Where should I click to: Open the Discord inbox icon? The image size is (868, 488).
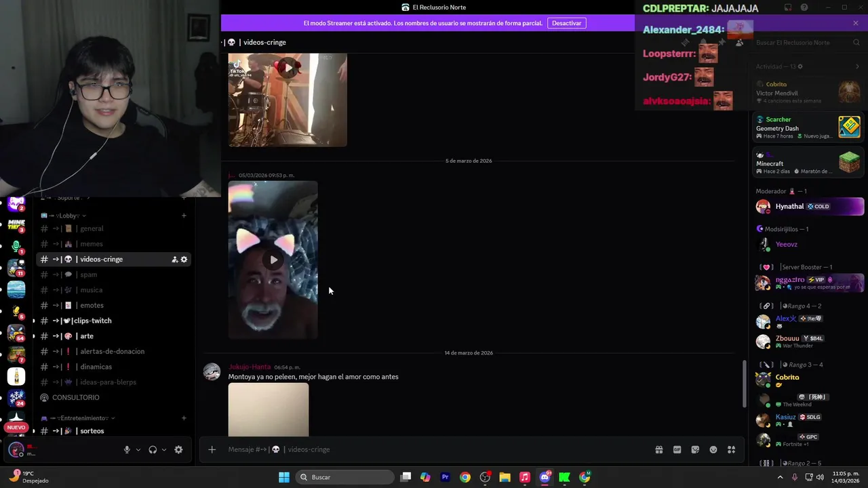(x=788, y=7)
